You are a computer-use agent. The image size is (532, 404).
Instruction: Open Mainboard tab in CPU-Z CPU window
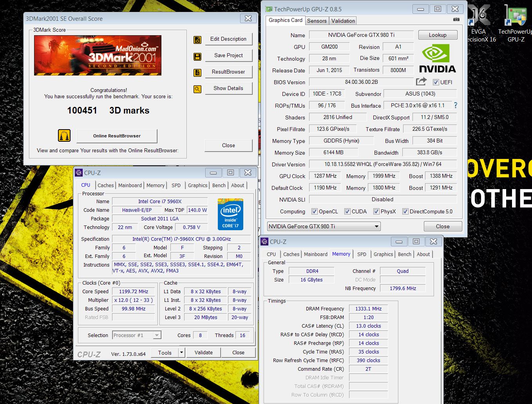[x=130, y=185]
